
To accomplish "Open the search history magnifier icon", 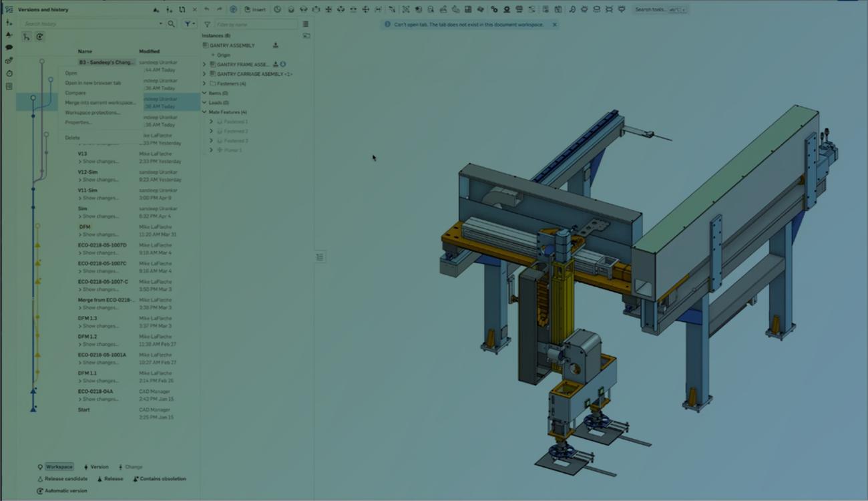I will pos(171,23).
